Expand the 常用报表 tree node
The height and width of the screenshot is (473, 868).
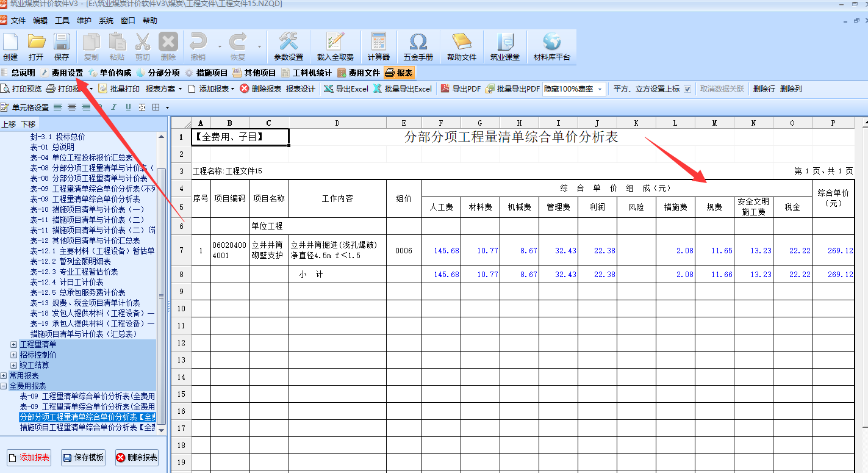pyautogui.click(x=4, y=376)
